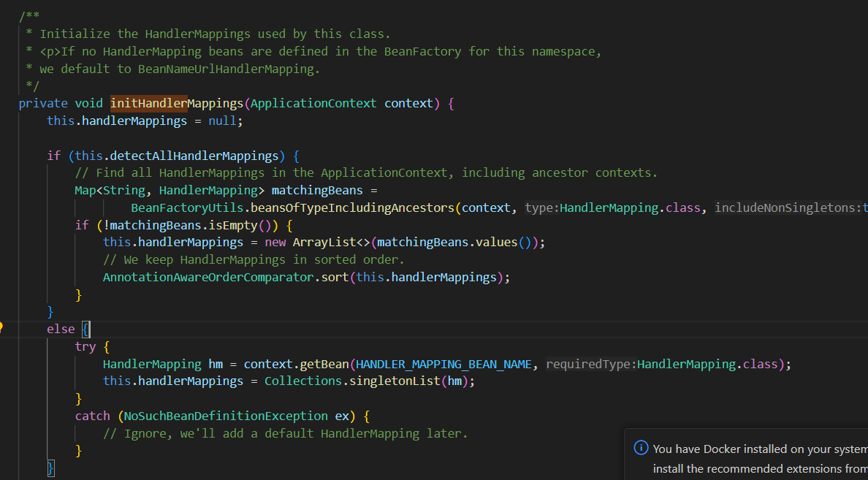Click 'Initialize the HandlerMappings' Javadoc line
Viewport: 868px width, 480px height.
(x=208, y=34)
